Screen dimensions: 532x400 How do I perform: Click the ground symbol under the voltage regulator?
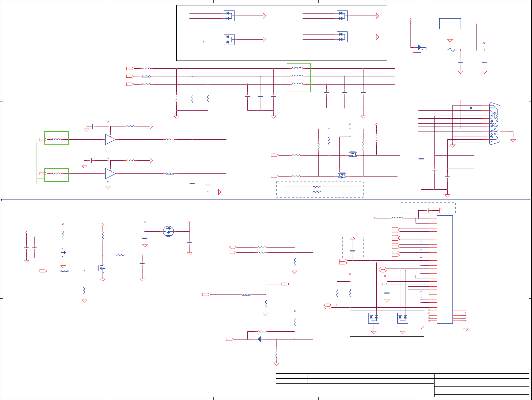point(450,41)
